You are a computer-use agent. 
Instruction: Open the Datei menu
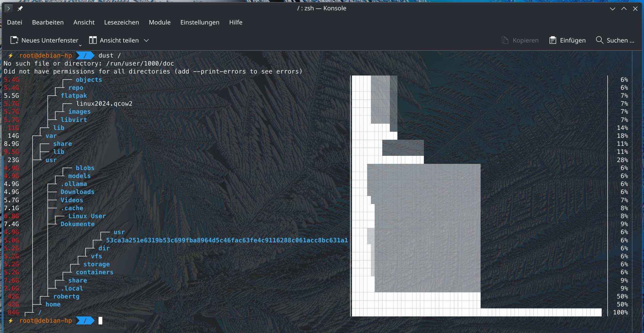pyautogui.click(x=14, y=22)
